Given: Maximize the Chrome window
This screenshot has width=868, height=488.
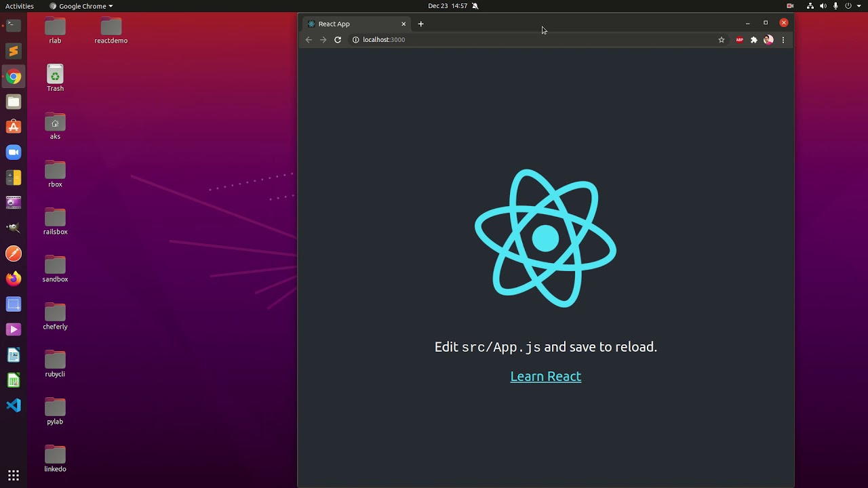Looking at the screenshot, I should pos(766,23).
